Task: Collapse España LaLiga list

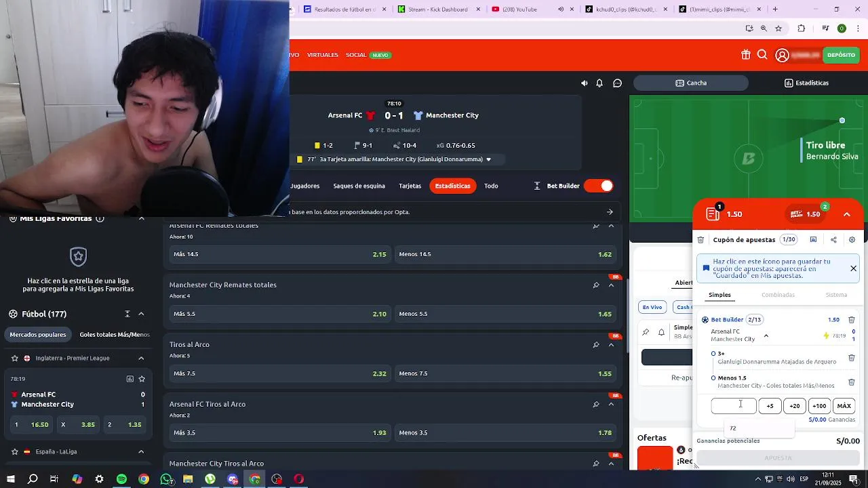Action: [141, 451]
